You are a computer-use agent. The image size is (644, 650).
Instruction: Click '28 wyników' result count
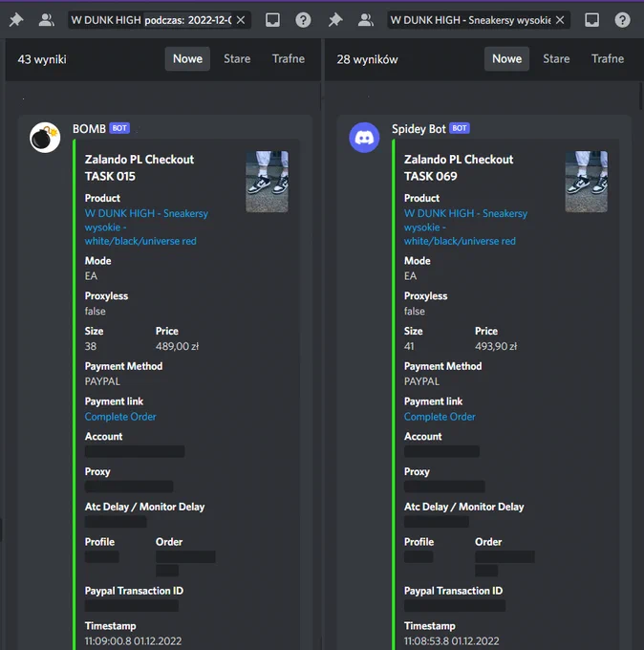(367, 59)
